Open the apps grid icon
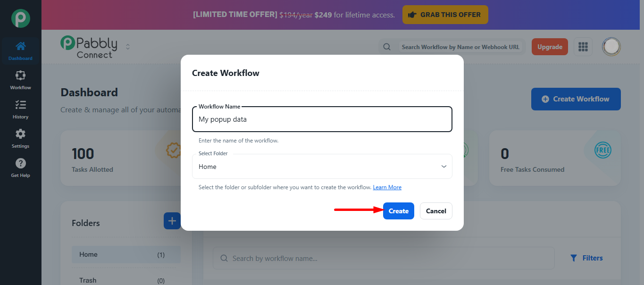The image size is (644, 285). [583, 47]
